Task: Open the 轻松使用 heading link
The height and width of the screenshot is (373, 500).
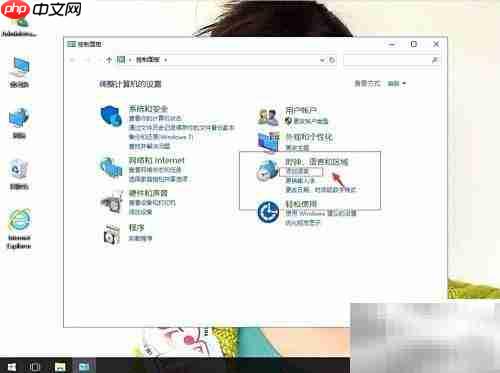Action: [301, 204]
